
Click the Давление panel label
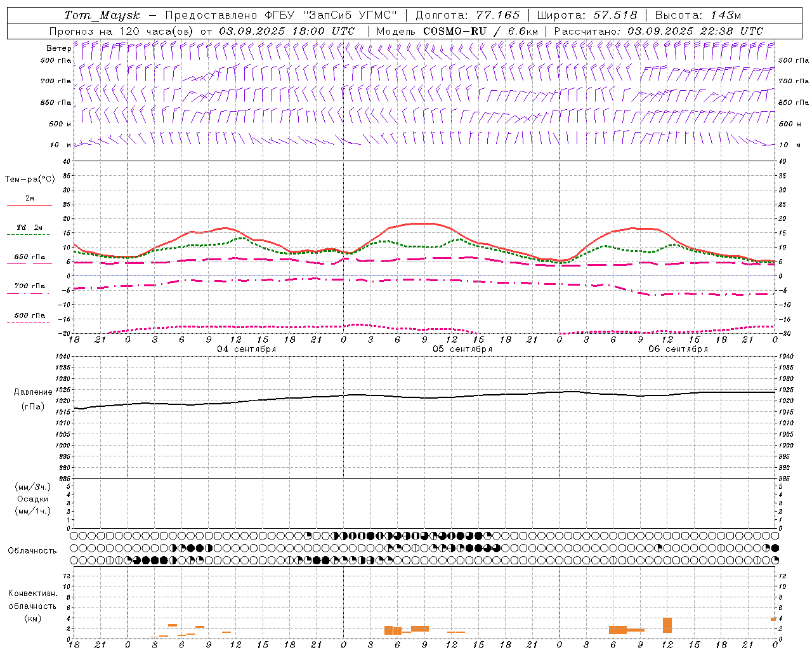[33, 392]
